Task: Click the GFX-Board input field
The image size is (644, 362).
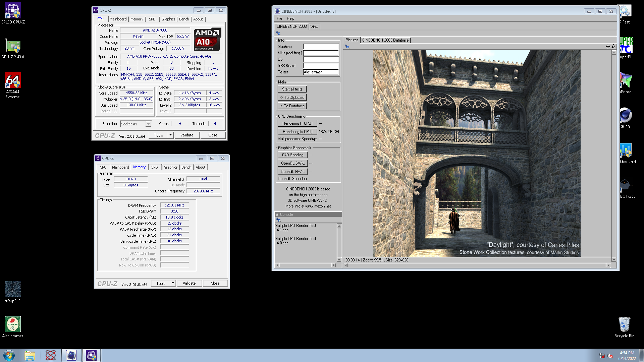Action: pyautogui.click(x=321, y=66)
